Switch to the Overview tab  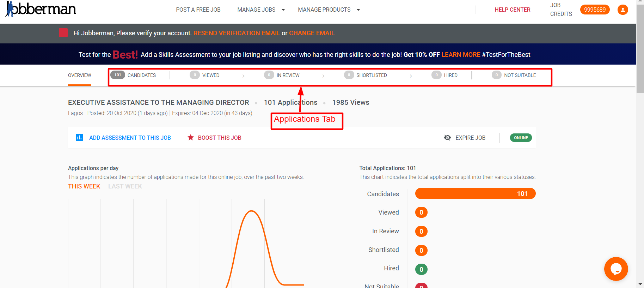pyautogui.click(x=79, y=75)
